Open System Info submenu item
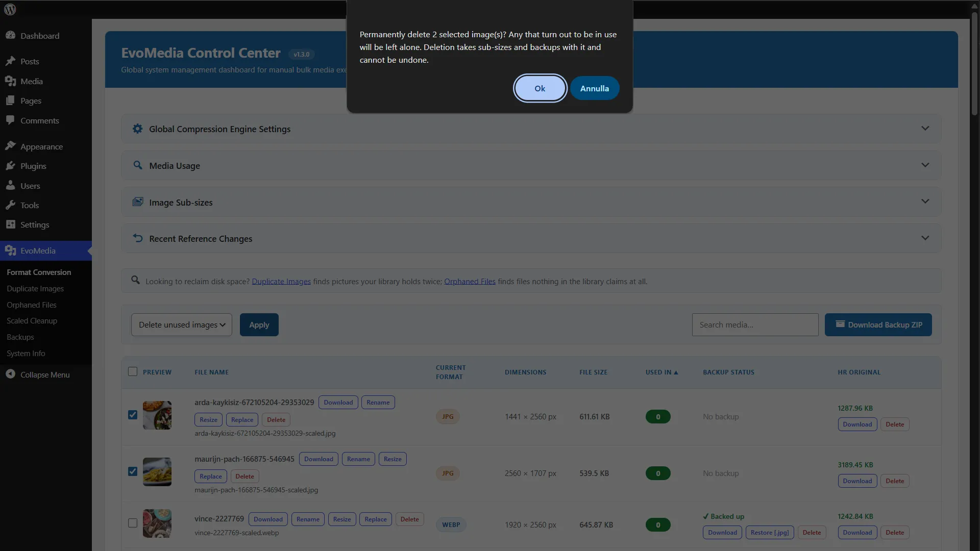The height and width of the screenshot is (551, 980). [26, 353]
